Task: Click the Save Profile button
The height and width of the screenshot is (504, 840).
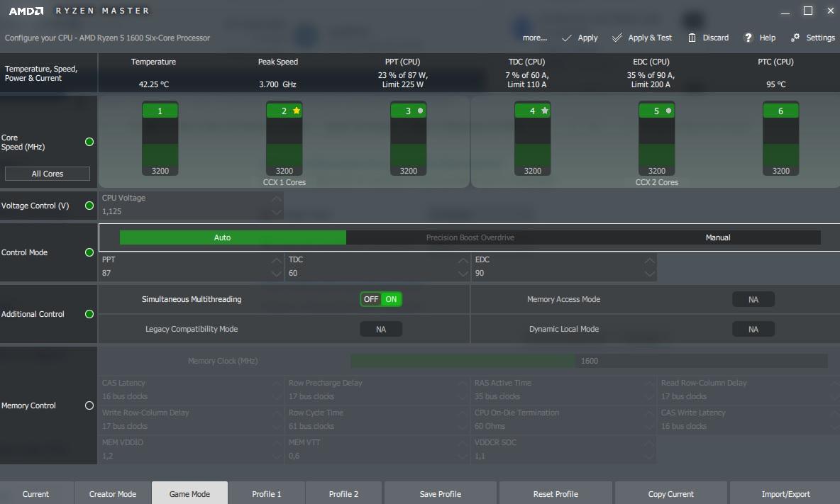Action: [x=441, y=494]
